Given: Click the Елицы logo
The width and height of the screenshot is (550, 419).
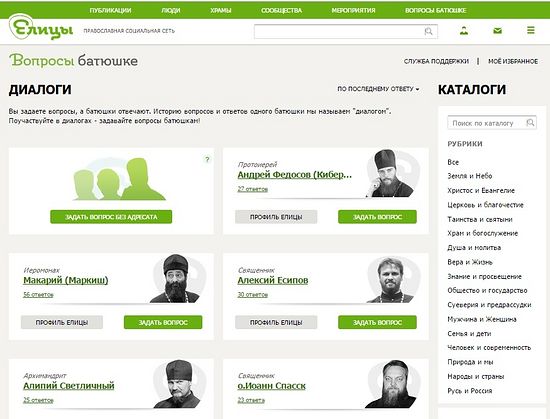Looking at the screenshot, I should [41, 27].
